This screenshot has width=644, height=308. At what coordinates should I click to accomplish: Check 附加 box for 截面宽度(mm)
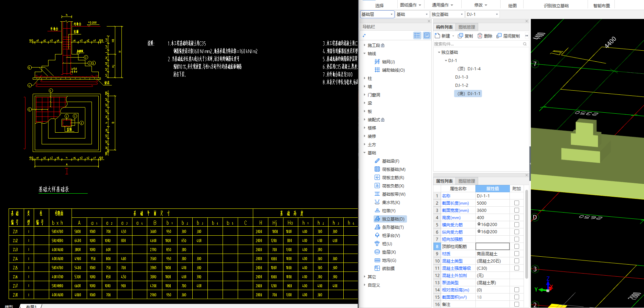(517, 210)
